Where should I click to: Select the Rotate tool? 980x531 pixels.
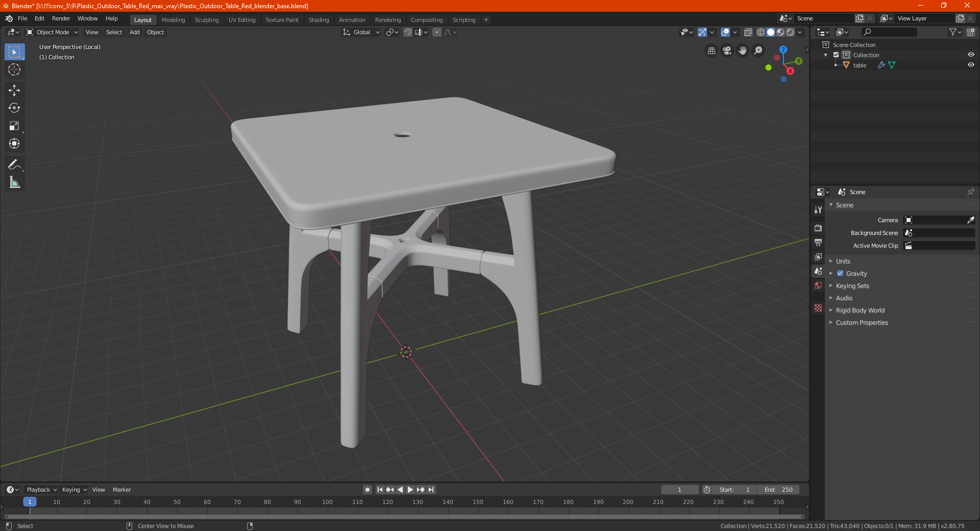[x=14, y=108]
